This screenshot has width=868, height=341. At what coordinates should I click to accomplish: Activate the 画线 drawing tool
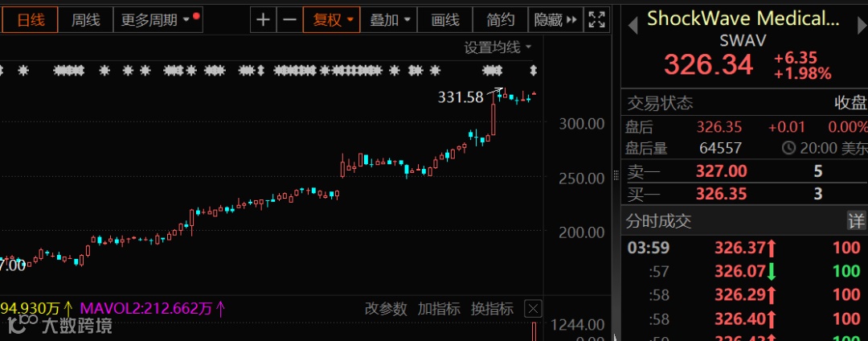point(445,20)
